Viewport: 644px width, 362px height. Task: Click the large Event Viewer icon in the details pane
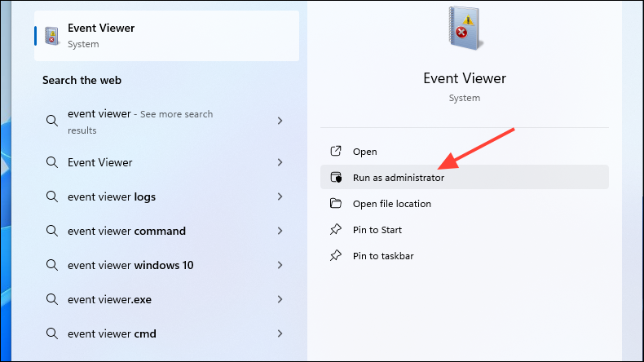click(x=465, y=28)
